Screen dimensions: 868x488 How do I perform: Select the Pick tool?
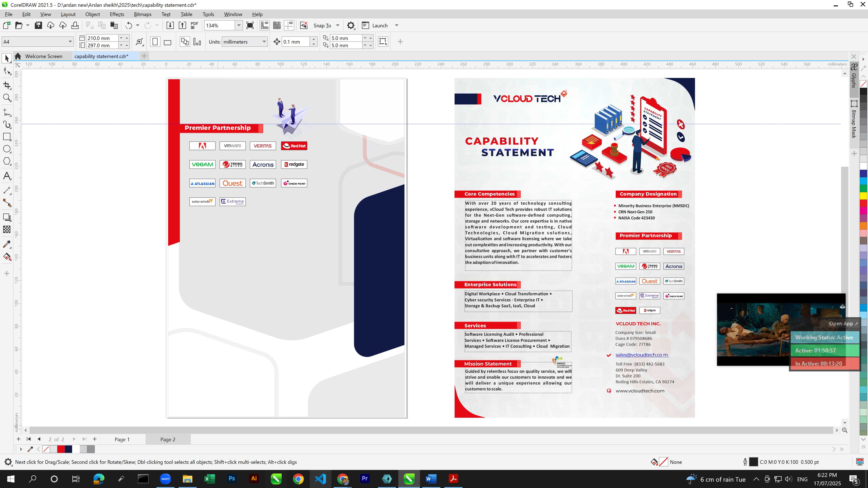coord(7,58)
